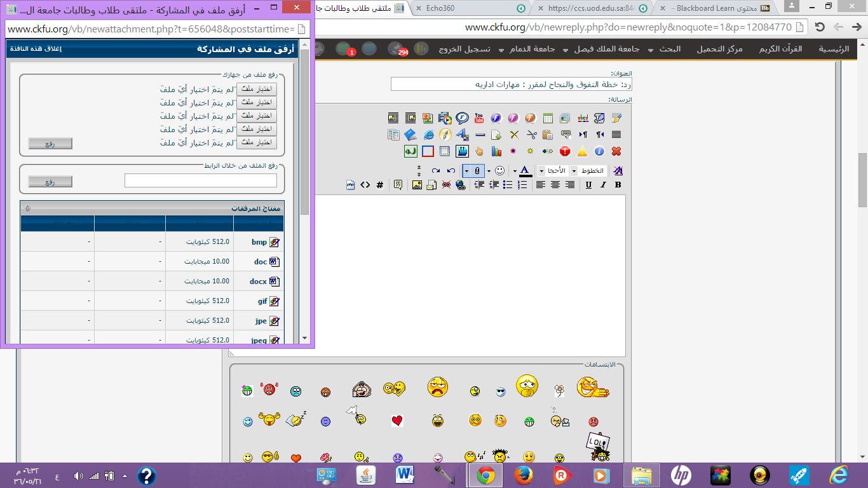The image size is (868, 488).
Task: Open the الخطوط fonts dropdown
Action: [587, 171]
